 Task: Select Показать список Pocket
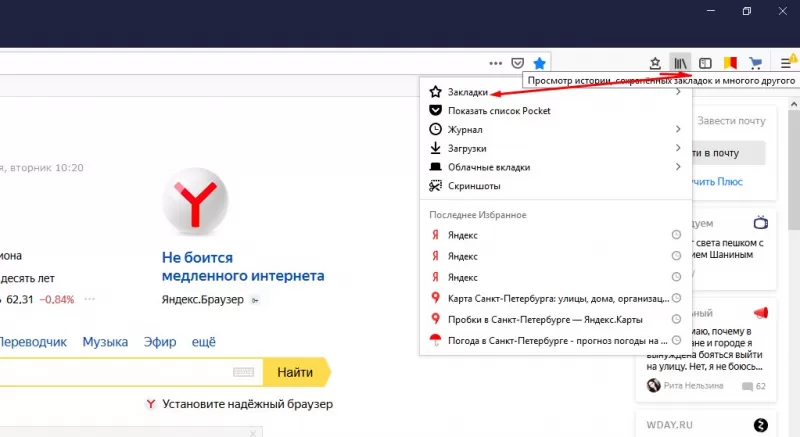tap(556, 111)
